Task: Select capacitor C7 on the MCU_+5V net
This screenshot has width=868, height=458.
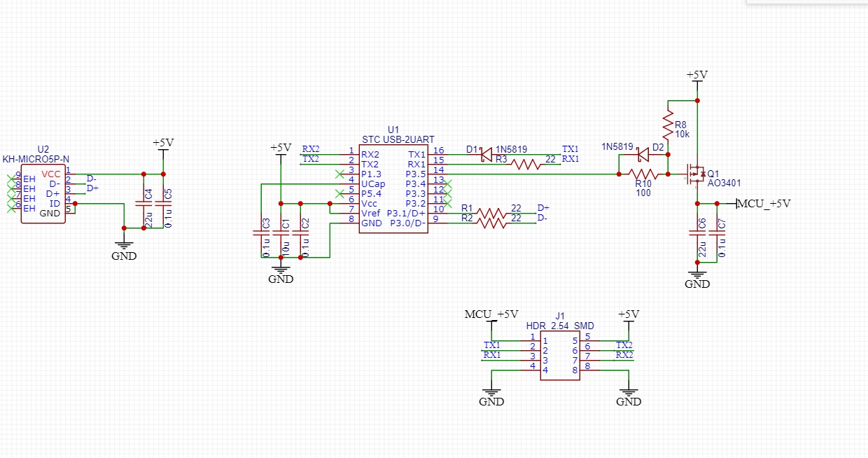Action: click(x=717, y=233)
